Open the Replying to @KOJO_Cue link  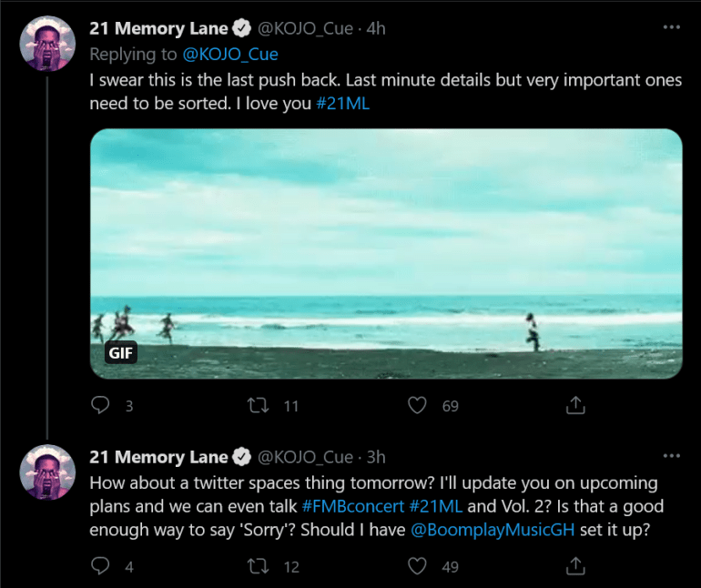[x=229, y=55]
